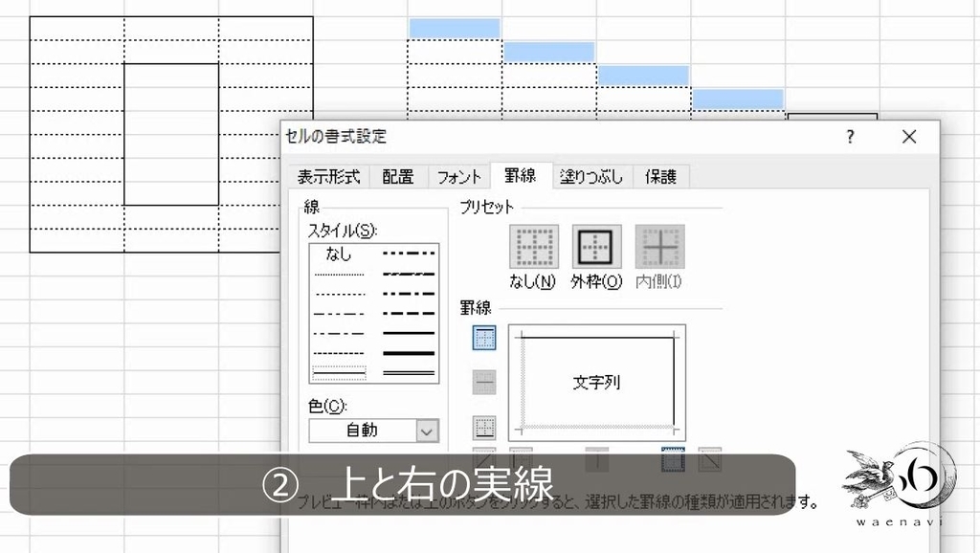Switch to the 表示形式 tab

pyautogui.click(x=330, y=176)
